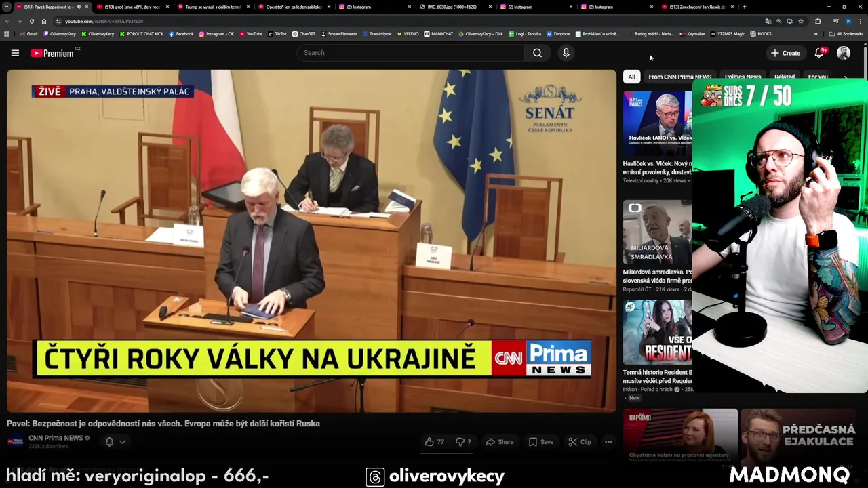This screenshot has width=868, height=488.
Task: Open the YouTube guide hamburger menu
Action: (15, 53)
